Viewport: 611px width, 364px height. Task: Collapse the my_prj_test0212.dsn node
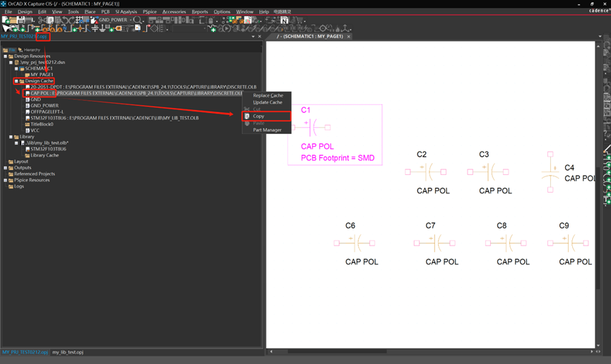11,62
